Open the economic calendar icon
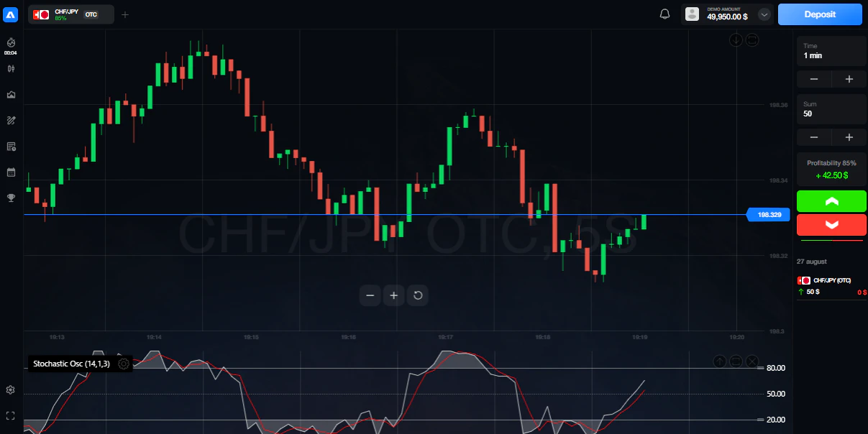Image resolution: width=868 pixels, height=434 pixels. tap(11, 172)
